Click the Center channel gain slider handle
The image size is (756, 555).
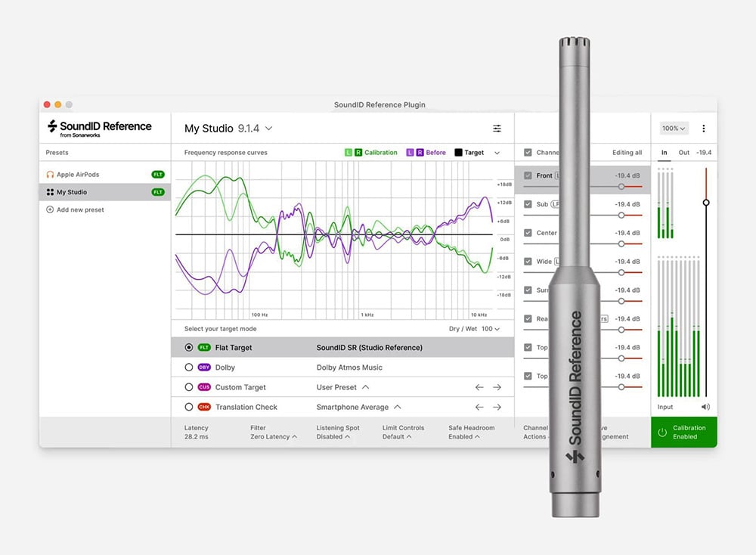[621, 244]
